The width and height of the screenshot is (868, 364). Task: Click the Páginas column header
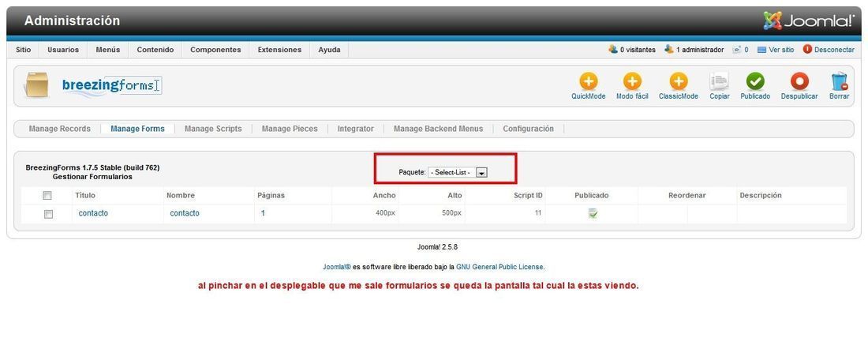pyautogui.click(x=271, y=196)
